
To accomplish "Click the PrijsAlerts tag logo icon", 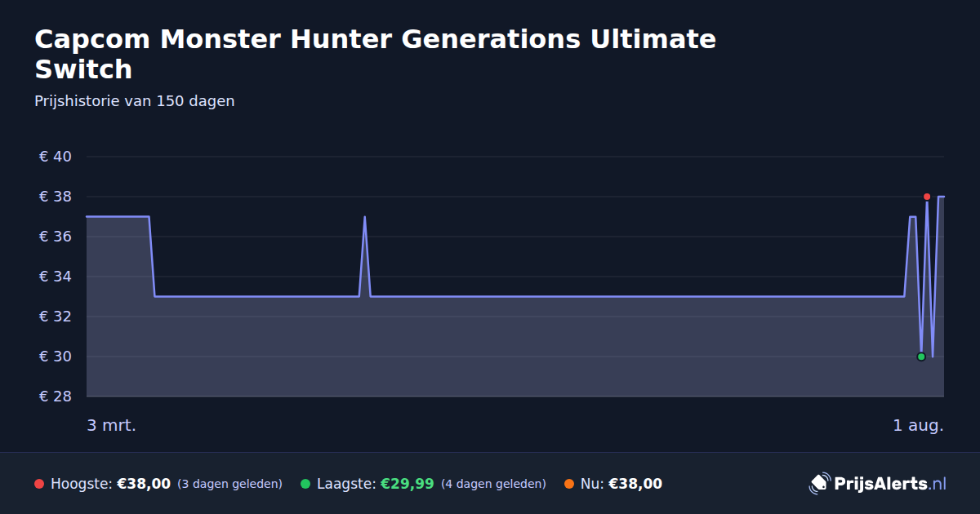I will (x=819, y=484).
